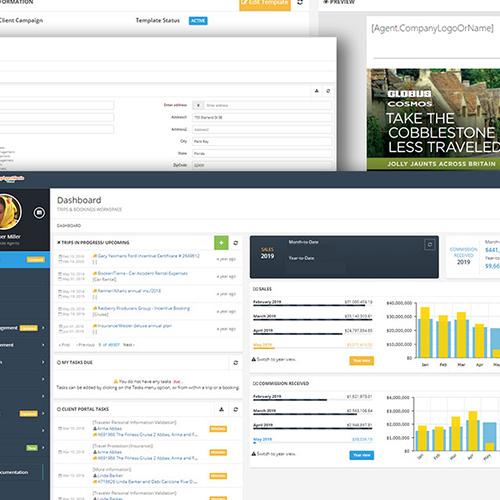Click the Globus Cosmos email preview banner
The image size is (500, 500).
tap(433, 120)
